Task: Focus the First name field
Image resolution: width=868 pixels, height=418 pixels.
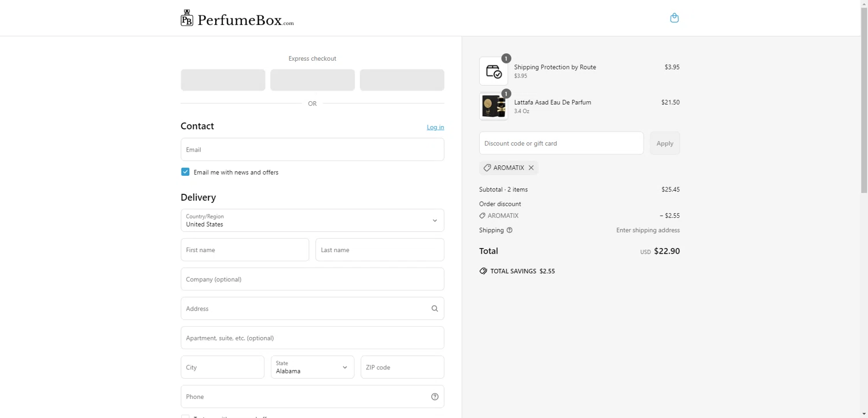Action: (245, 250)
